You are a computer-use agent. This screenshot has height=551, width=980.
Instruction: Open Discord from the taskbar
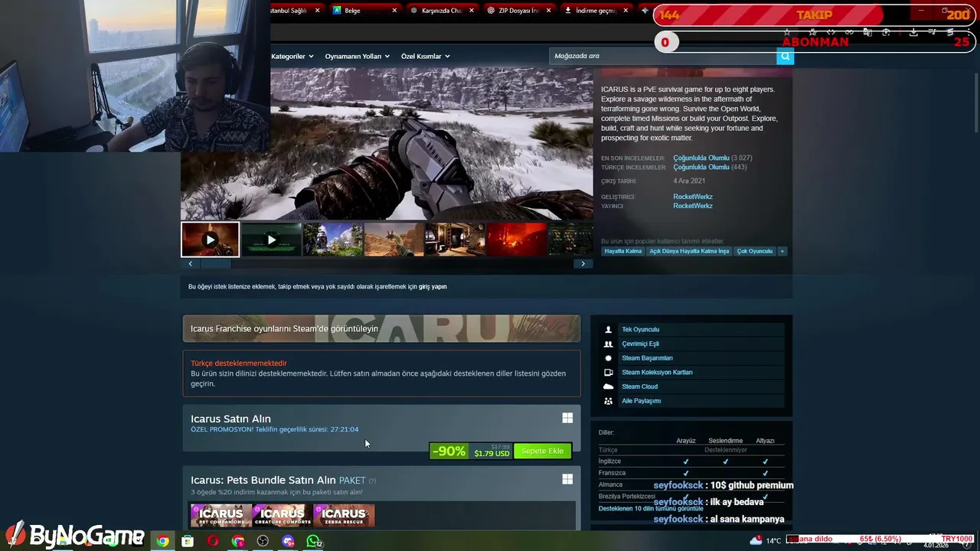(288, 541)
